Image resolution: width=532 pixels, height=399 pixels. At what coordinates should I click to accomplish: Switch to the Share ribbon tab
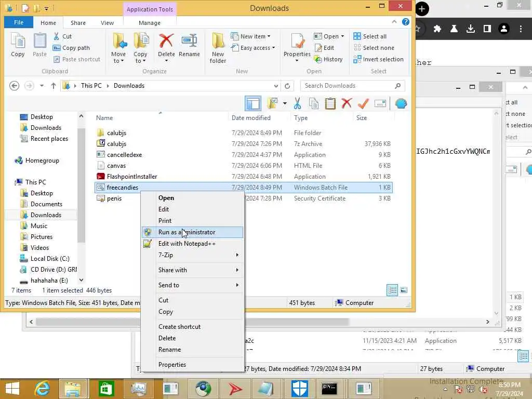point(78,23)
